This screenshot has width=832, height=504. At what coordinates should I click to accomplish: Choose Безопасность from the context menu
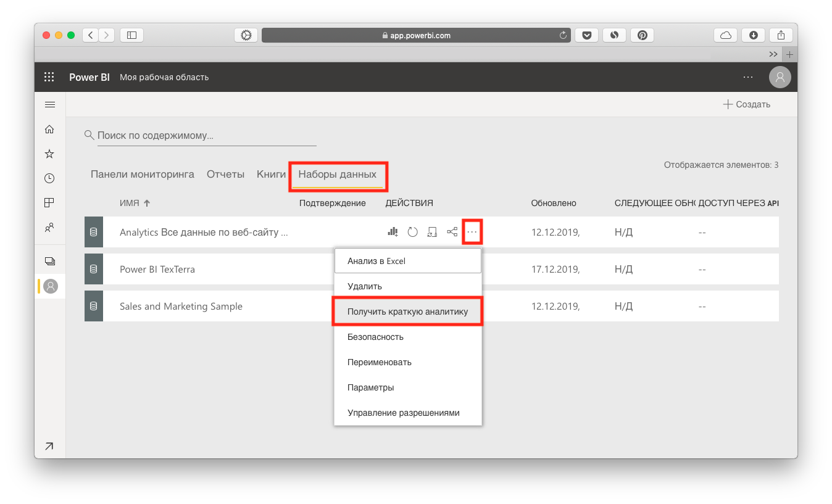[408, 337]
